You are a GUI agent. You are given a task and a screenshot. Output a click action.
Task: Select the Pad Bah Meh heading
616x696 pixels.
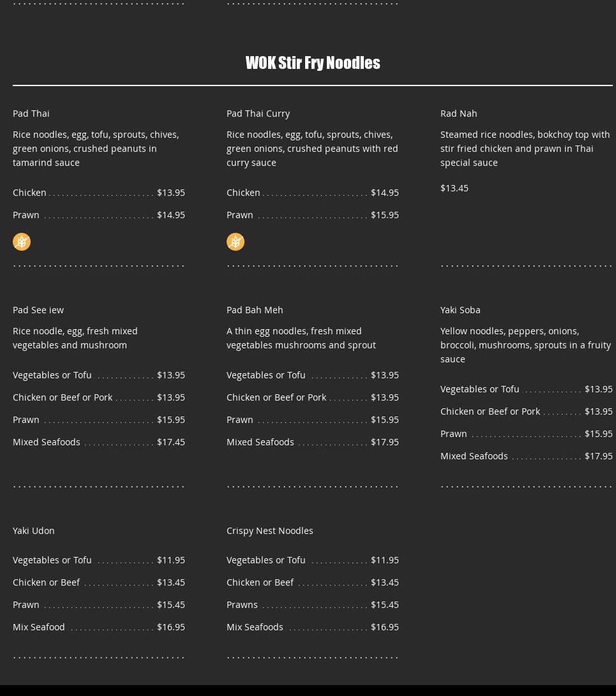[x=255, y=310]
